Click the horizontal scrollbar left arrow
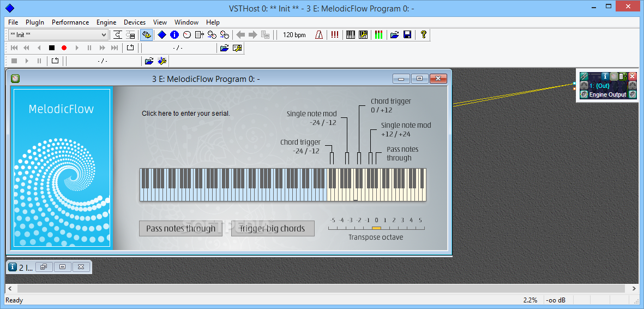The width and height of the screenshot is (644, 309). 10,288
